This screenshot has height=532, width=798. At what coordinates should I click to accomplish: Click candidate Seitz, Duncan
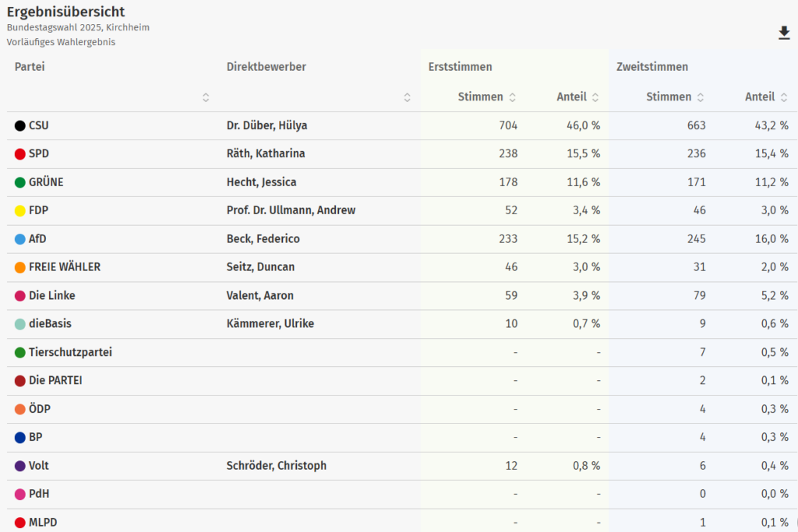260,267
